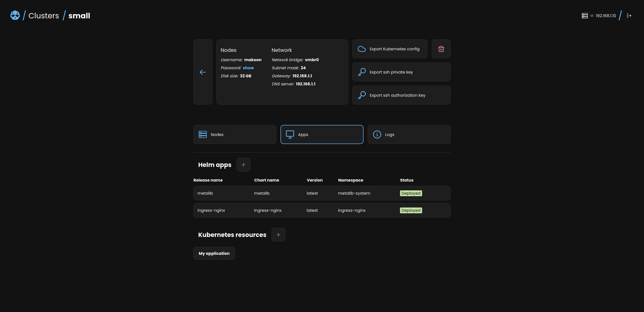This screenshot has width=644, height=312.
Task: Click cloud icon on Export Kubernetes config
Action: [361, 49]
